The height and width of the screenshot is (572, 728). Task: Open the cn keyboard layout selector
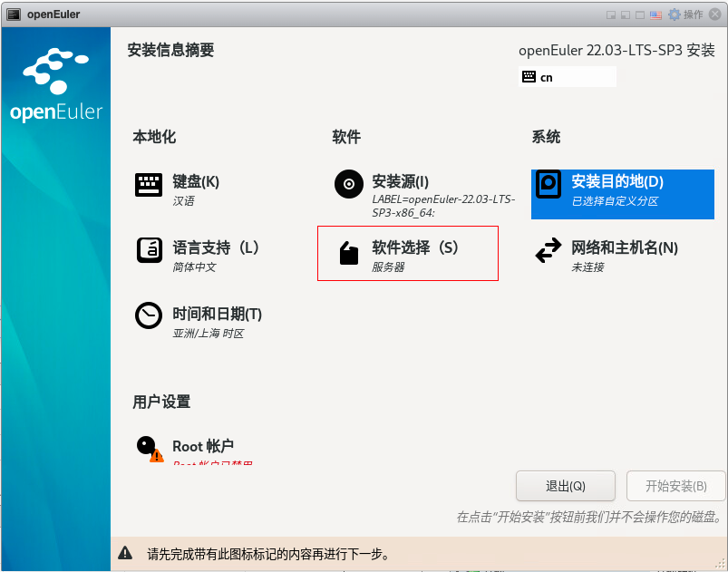[567, 77]
